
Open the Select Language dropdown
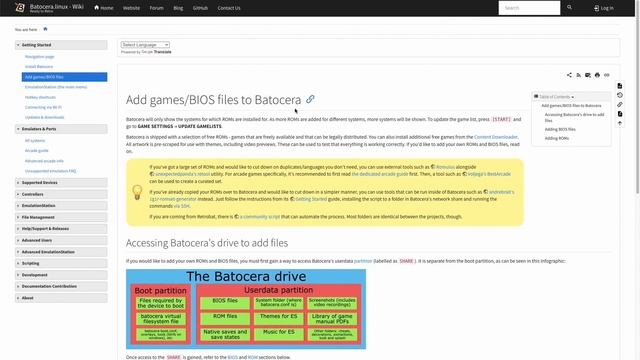145,44
